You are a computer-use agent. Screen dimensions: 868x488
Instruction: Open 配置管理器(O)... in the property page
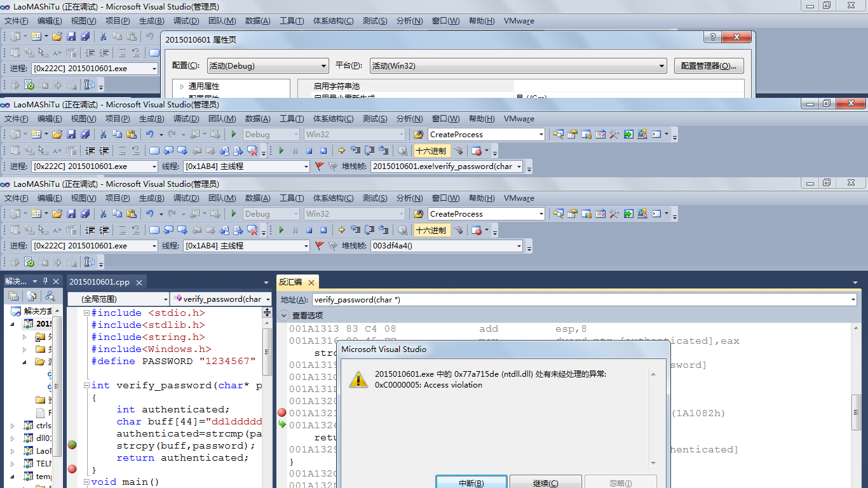(709, 65)
